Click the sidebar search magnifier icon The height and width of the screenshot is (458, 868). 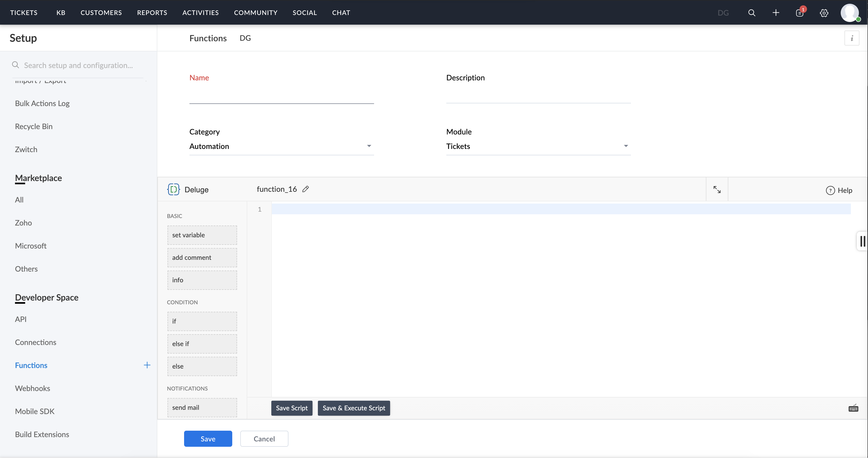16,65
